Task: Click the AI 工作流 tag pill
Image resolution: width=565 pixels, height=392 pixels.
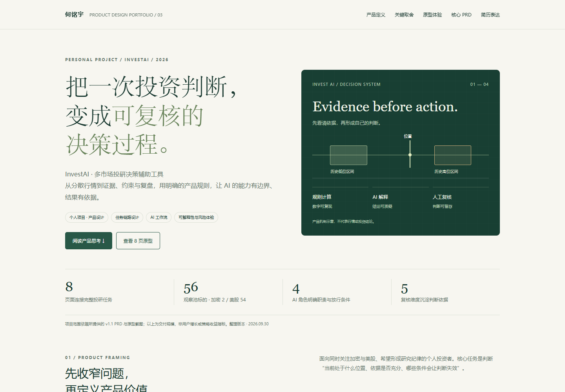Action: click(x=159, y=217)
